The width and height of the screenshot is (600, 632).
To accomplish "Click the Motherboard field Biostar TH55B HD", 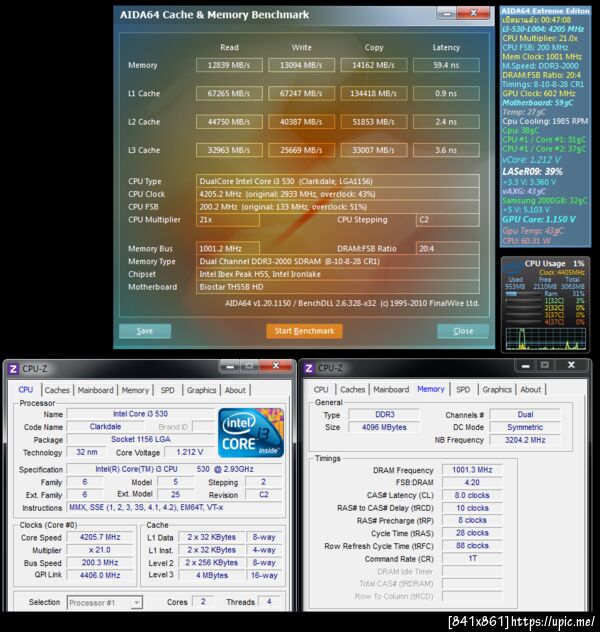I will click(338, 287).
